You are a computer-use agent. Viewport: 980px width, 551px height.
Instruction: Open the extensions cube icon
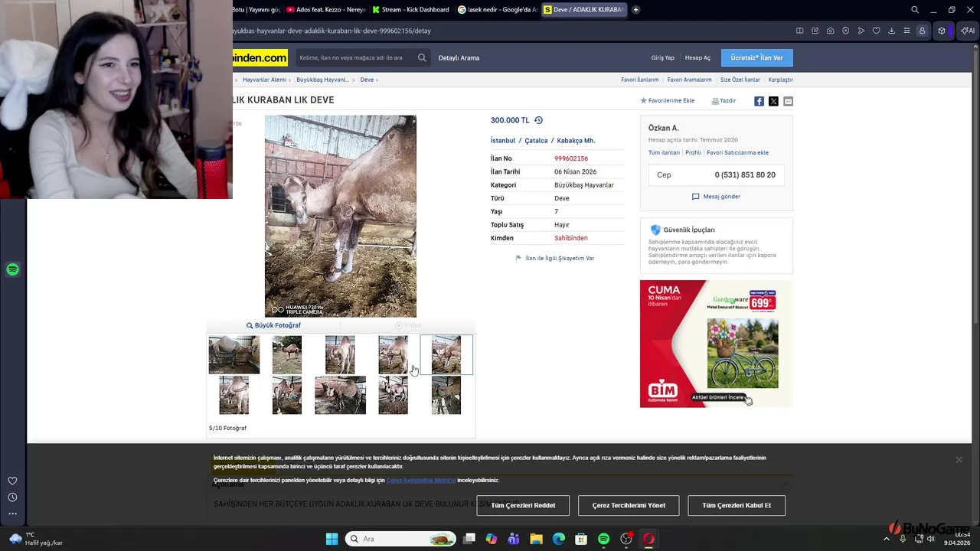(x=942, y=31)
